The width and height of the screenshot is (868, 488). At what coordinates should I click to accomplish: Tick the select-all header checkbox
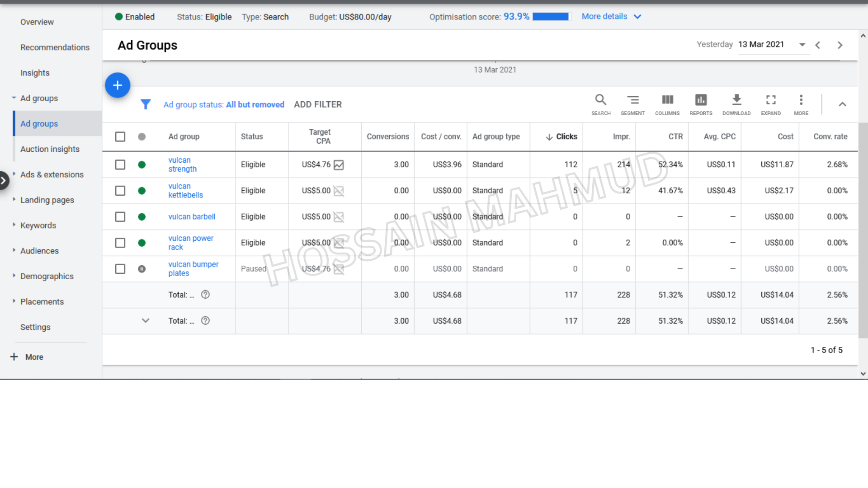coord(120,136)
